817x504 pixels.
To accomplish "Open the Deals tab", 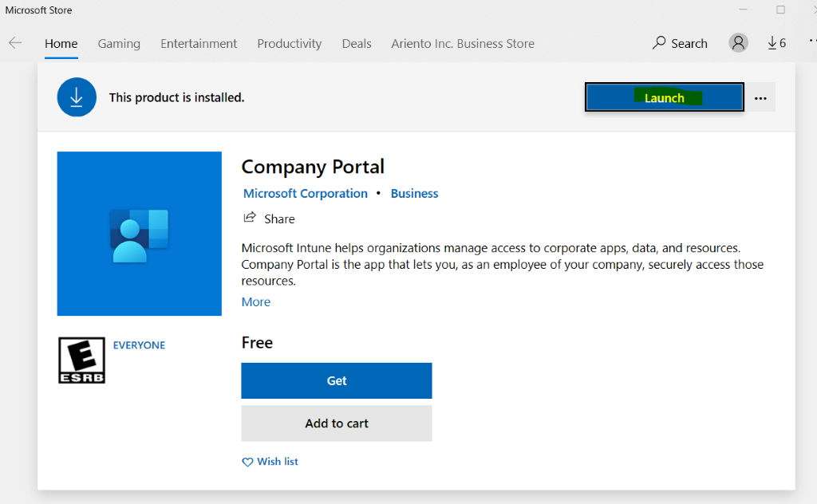I will point(357,44).
